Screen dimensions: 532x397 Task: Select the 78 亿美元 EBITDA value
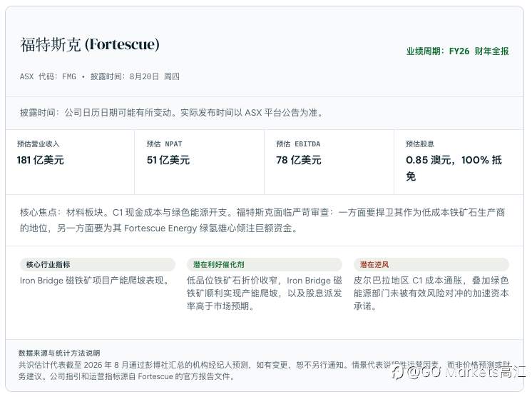click(299, 160)
